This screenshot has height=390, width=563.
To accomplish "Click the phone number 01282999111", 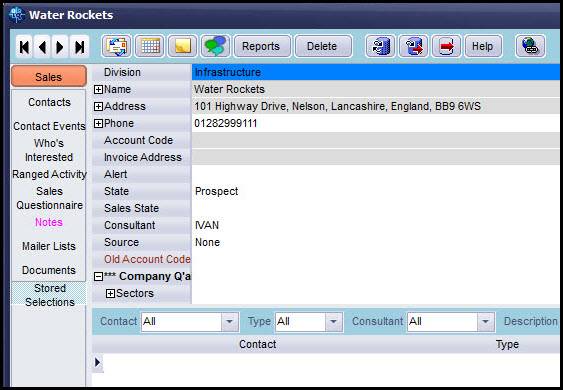I will point(376,124).
